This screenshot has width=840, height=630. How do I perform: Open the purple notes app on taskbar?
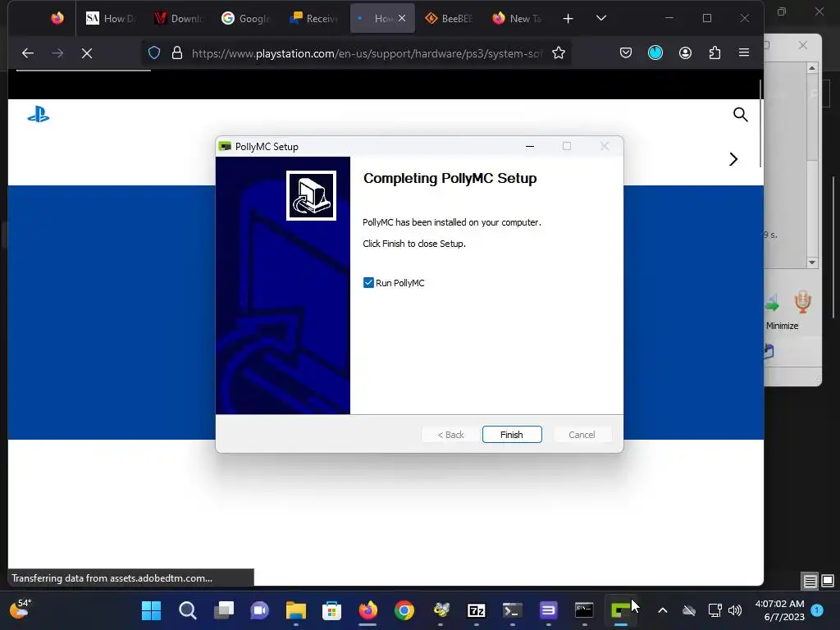coord(549,610)
